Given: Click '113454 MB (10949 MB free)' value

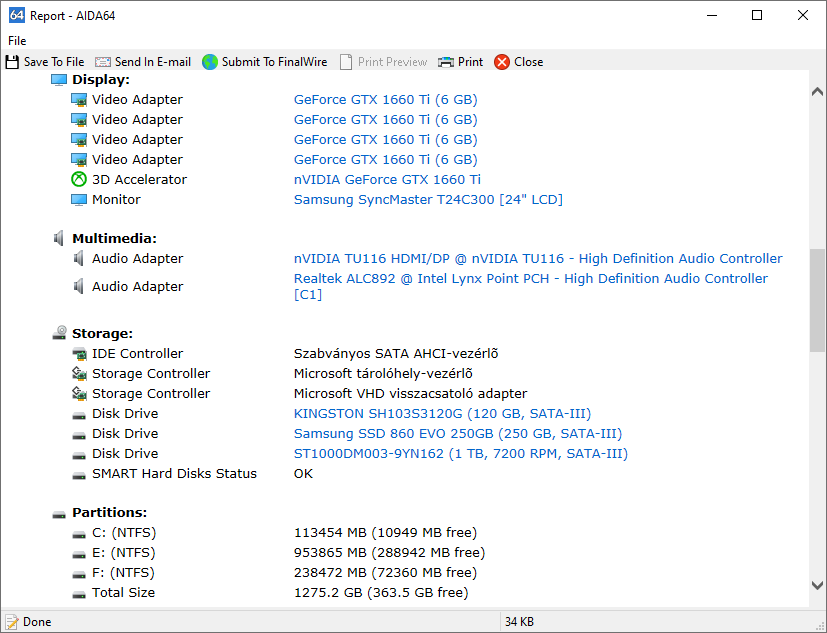Looking at the screenshot, I should [x=386, y=533].
